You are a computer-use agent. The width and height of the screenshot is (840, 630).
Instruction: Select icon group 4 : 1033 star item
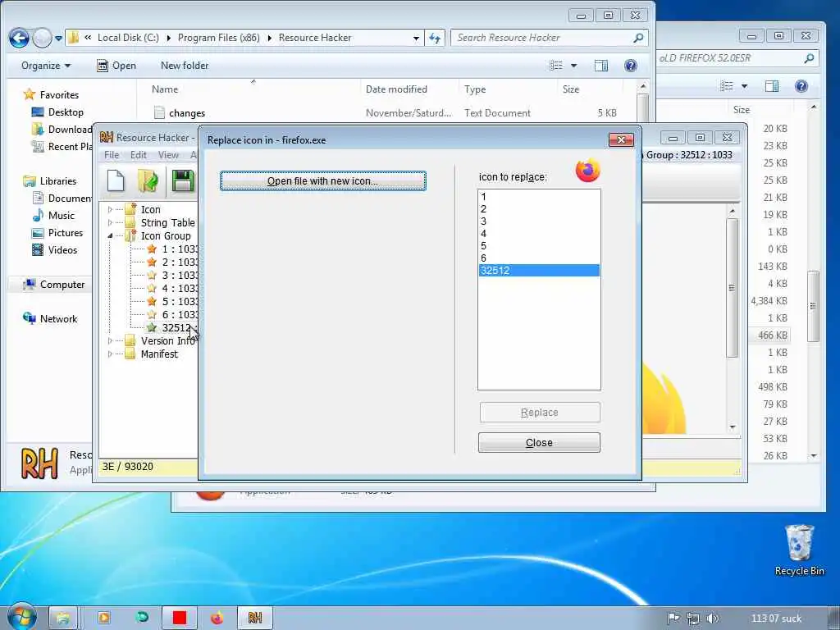(174, 288)
